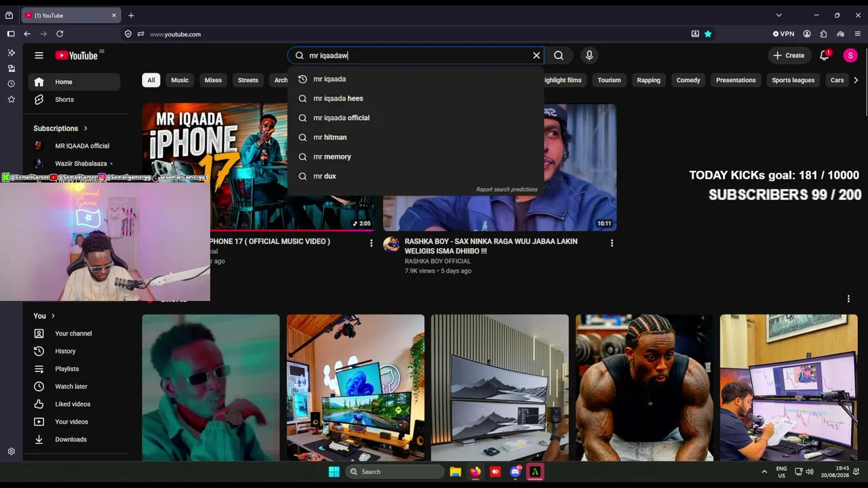The height and width of the screenshot is (488, 868).
Task: Open more options for RASHKA BOY video
Action: 612,243
